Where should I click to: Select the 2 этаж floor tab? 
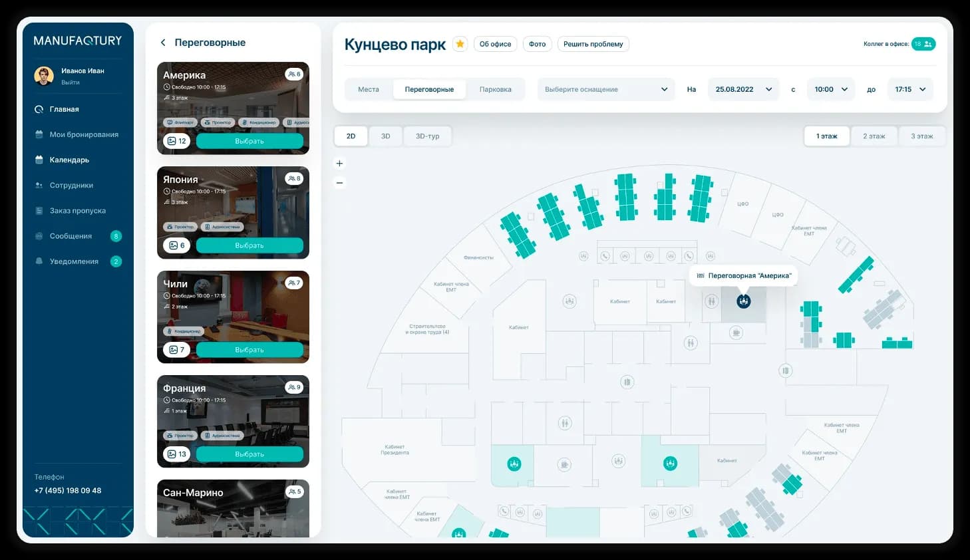point(874,136)
